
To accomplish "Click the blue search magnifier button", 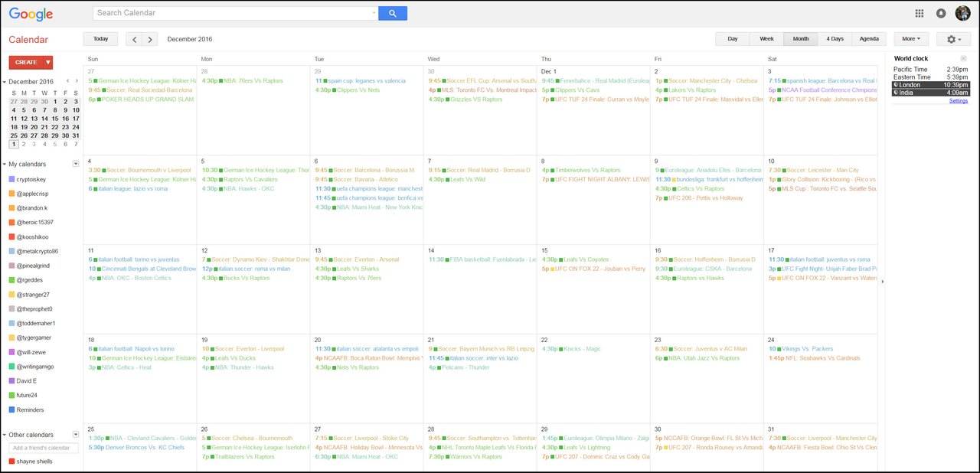I will tap(393, 13).
